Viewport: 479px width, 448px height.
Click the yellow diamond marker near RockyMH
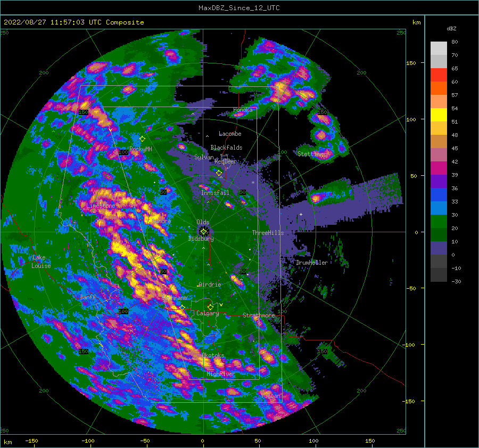[142, 139]
